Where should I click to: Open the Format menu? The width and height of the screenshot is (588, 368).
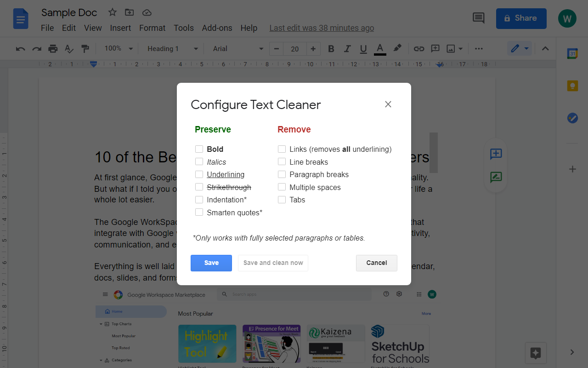tap(152, 28)
